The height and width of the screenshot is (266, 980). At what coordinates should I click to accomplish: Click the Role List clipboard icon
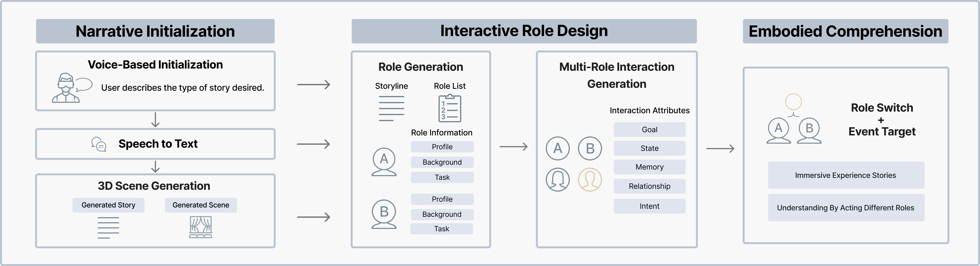450,108
